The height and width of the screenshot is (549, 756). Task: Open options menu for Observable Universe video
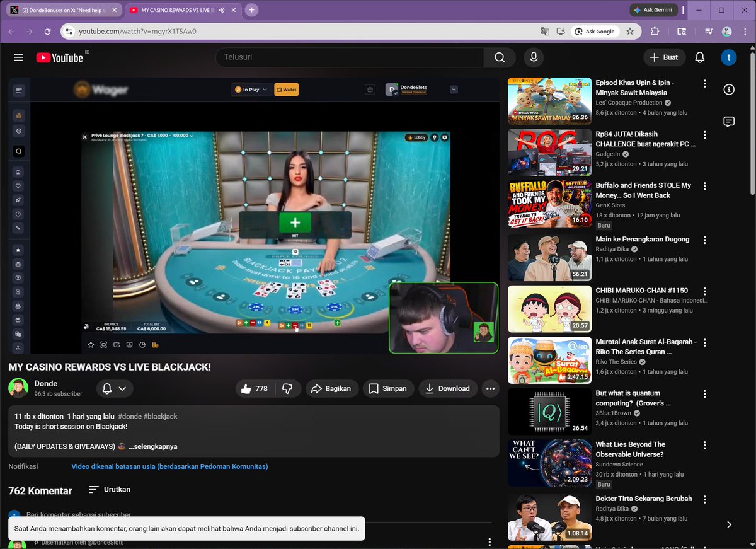click(705, 446)
